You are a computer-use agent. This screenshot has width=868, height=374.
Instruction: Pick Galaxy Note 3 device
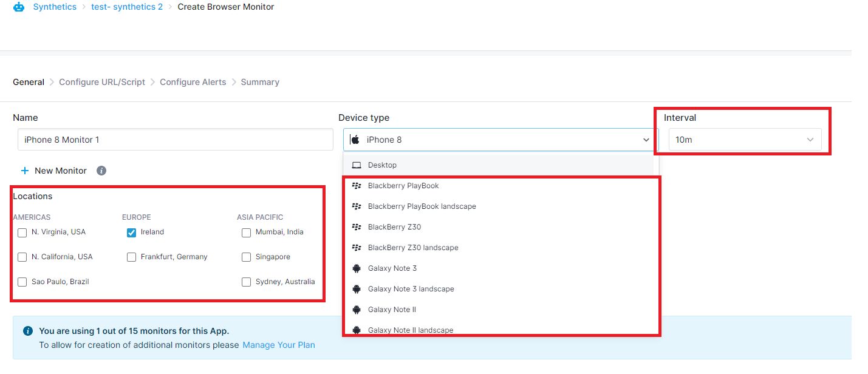tap(498, 268)
